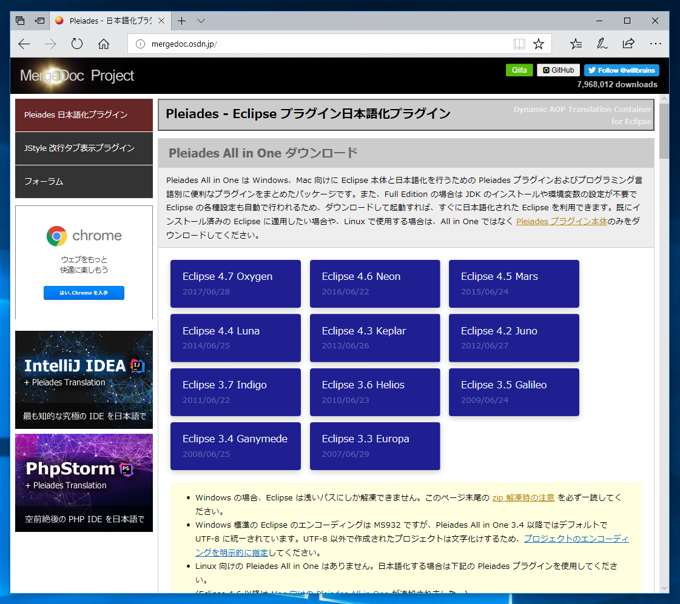680x604 pixels.
Task: Click the green Qiita button
Action: coord(519,70)
